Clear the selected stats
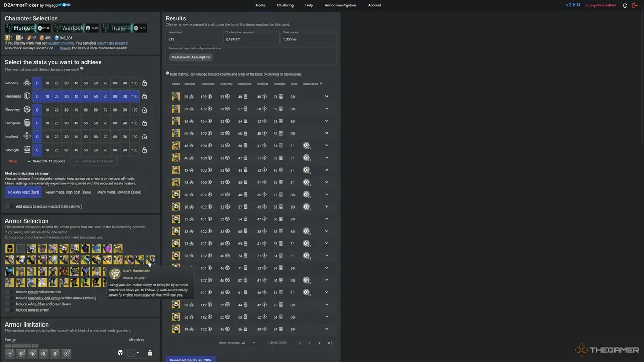 point(13,161)
